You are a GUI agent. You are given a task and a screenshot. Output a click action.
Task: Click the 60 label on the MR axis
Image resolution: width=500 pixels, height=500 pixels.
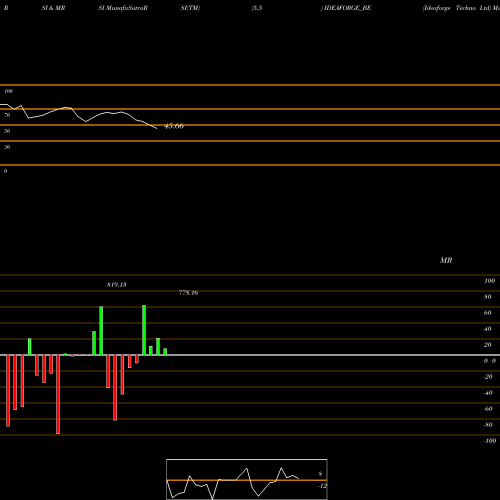[x=488, y=313]
